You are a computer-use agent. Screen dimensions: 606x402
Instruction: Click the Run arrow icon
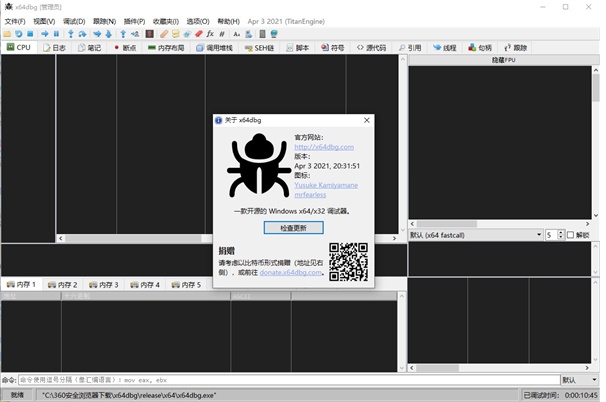(x=45, y=34)
